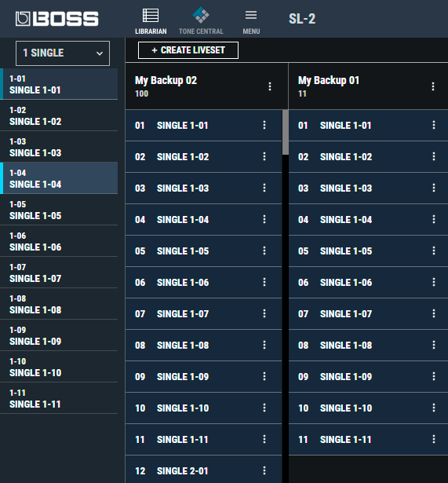Open kebab menu for 11 SINGLE 1-11 in My Backup 01

[434, 439]
